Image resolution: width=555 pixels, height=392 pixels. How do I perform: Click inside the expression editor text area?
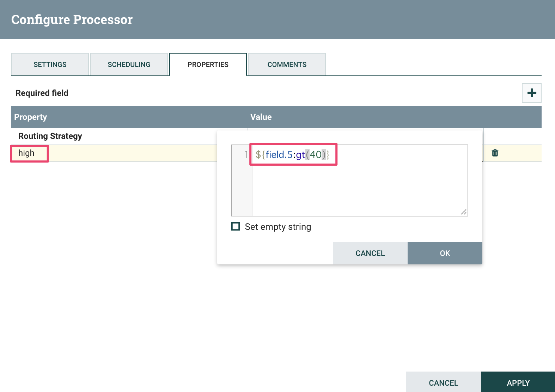point(360,180)
